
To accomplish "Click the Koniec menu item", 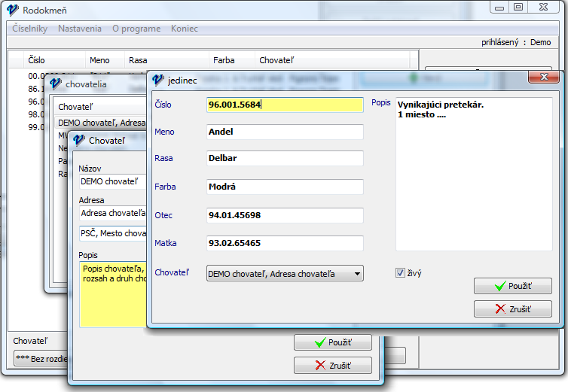I will [185, 29].
